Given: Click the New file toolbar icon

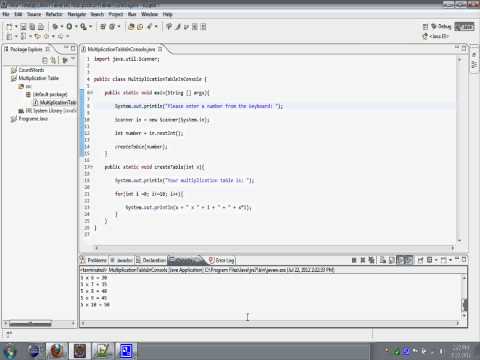Looking at the screenshot, I should [9, 27].
